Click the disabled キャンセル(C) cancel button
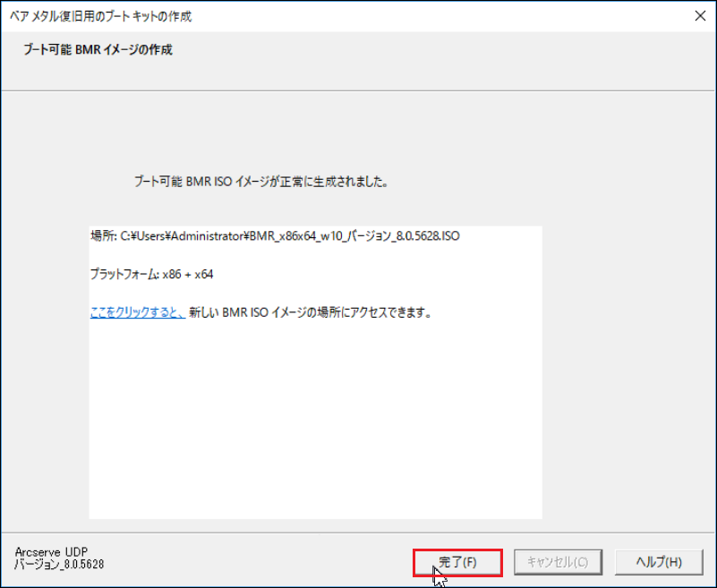The image size is (717, 588). 558,562
